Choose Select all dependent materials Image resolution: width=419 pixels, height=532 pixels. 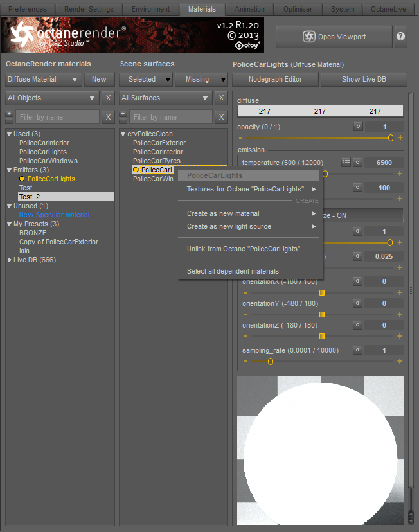[248, 271]
